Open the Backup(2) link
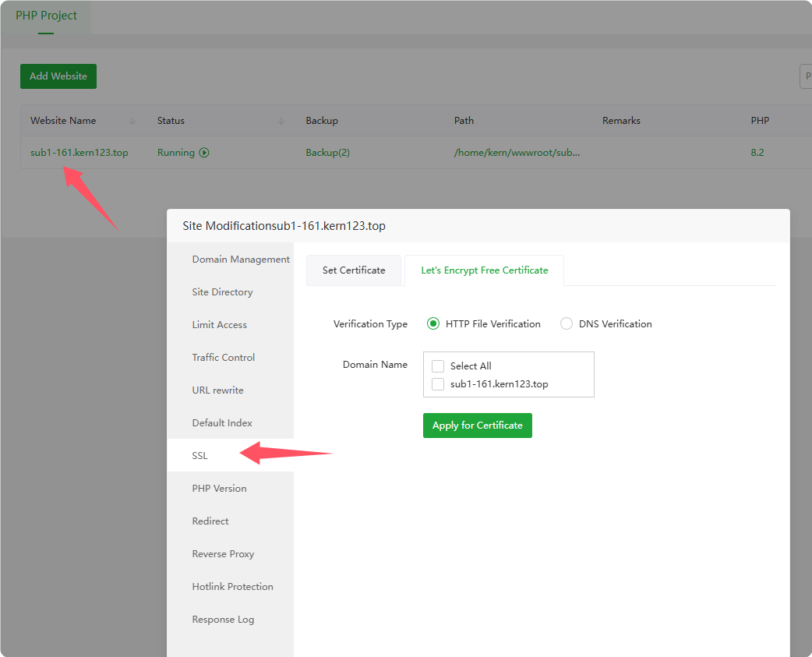Image resolution: width=812 pixels, height=657 pixels. (x=327, y=153)
